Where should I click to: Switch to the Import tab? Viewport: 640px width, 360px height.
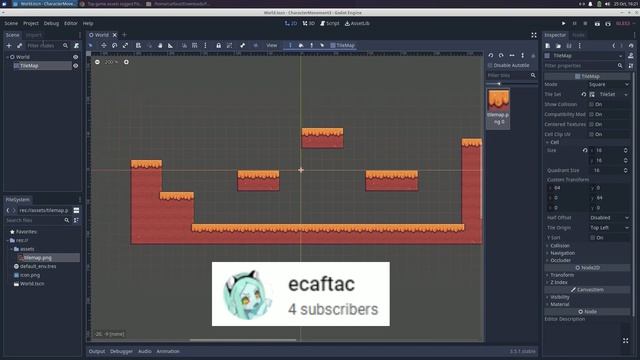34,35
